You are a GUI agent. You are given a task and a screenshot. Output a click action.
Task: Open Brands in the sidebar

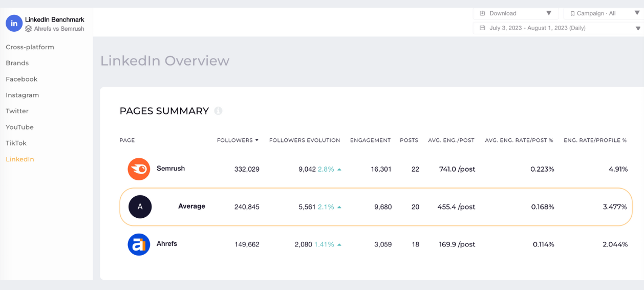tap(17, 63)
